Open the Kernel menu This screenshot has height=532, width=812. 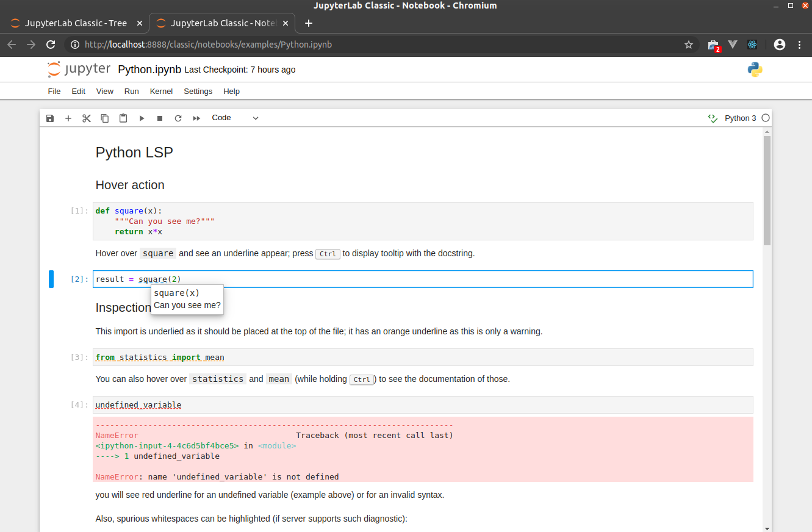pyautogui.click(x=161, y=91)
